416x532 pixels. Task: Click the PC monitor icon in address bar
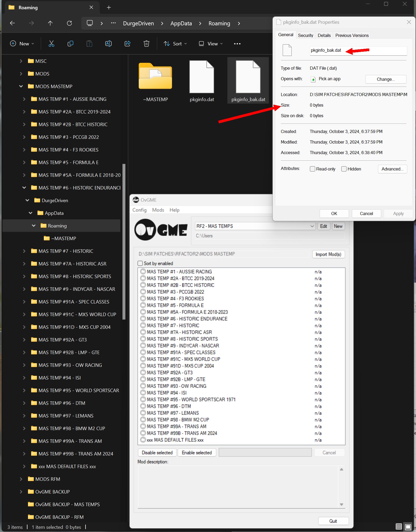[90, 23]
